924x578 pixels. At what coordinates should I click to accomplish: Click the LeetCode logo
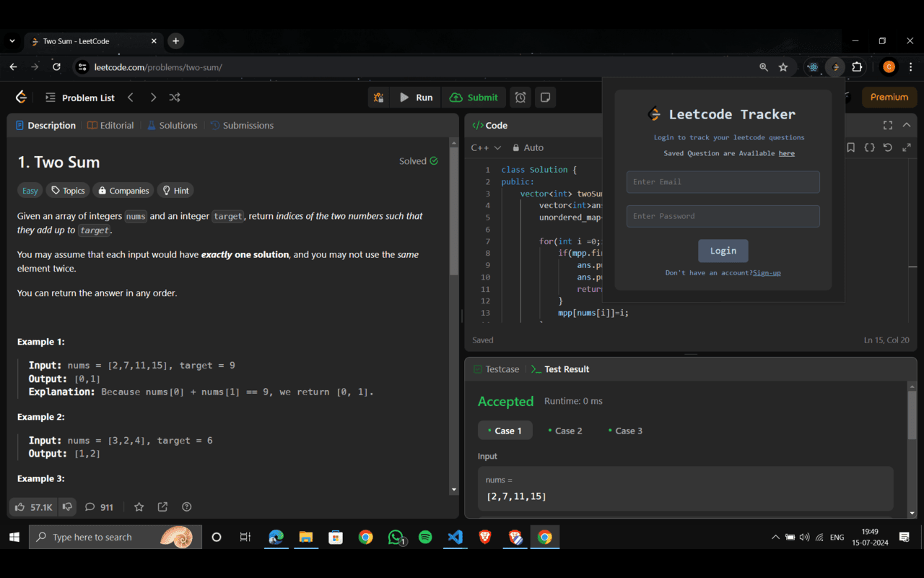point(22,97)
